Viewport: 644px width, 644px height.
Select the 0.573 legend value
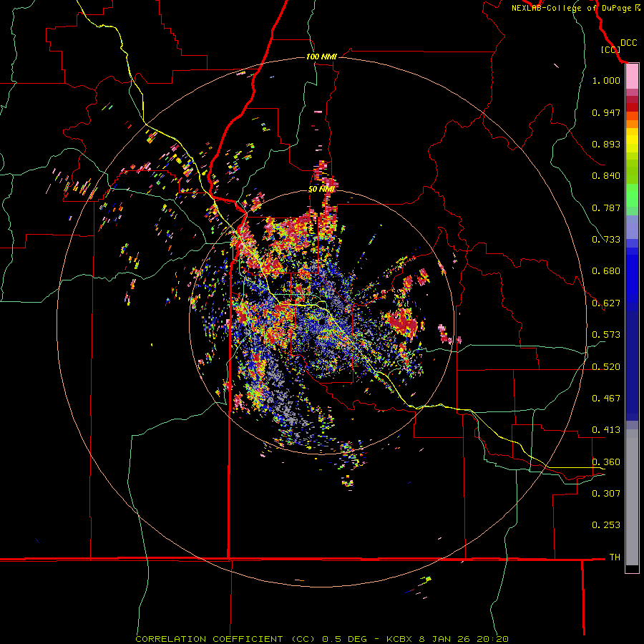(x=606, y=335)
